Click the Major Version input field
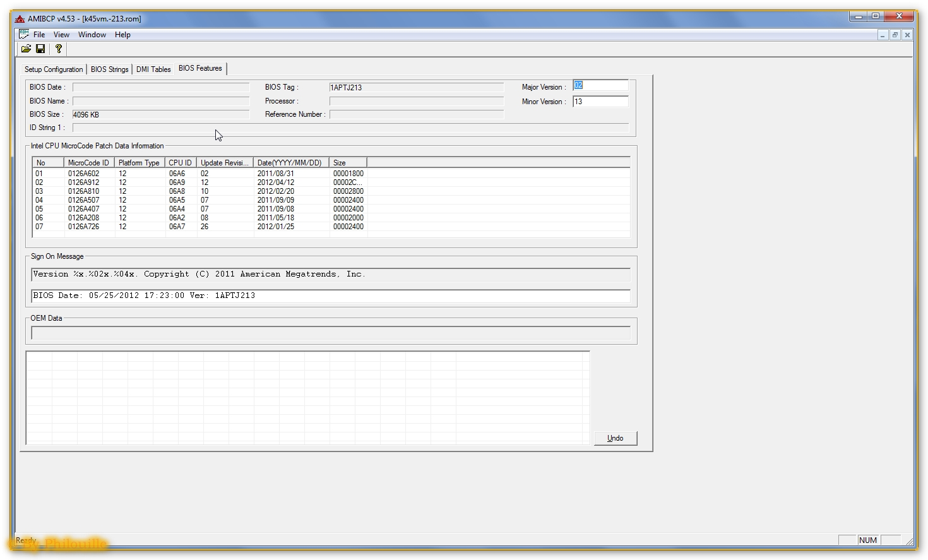This screenshot has height=560, width=928. tap(600, 86)
